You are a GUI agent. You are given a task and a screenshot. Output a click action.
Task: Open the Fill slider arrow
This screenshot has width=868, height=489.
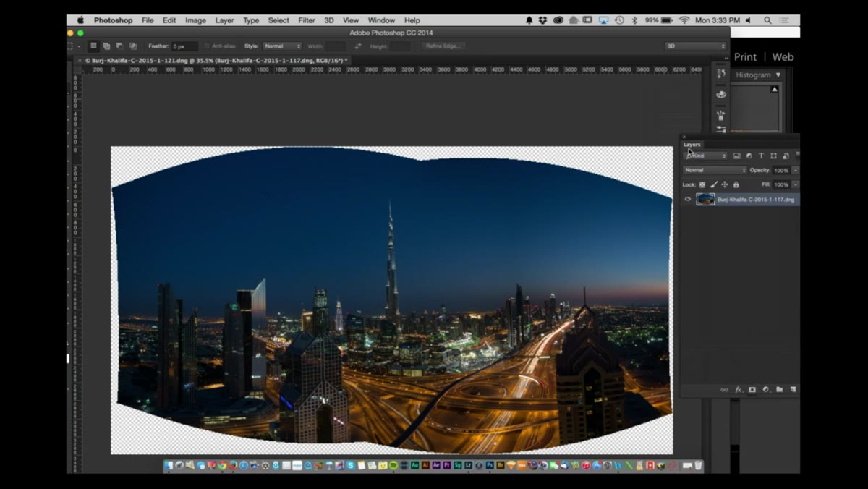(x=796, y=184)
